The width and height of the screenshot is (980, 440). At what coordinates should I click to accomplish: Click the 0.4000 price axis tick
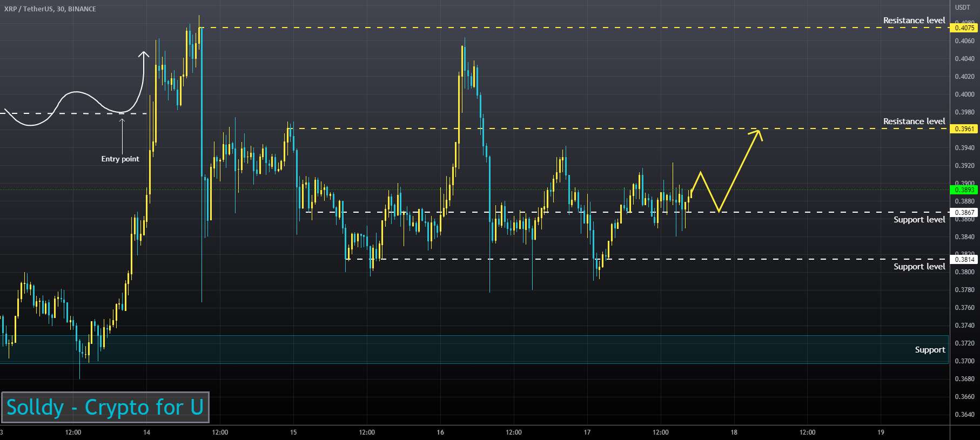[x=964, y=94]
